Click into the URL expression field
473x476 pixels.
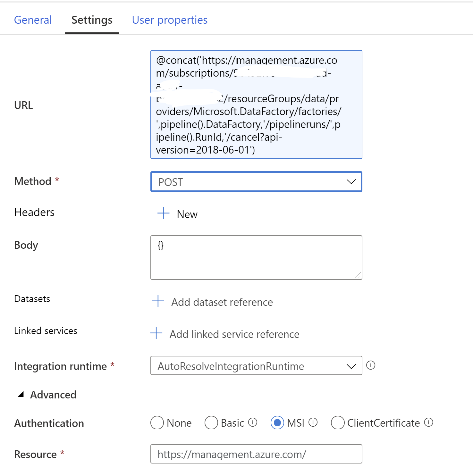pyautogui.click(x=256, y=104)
